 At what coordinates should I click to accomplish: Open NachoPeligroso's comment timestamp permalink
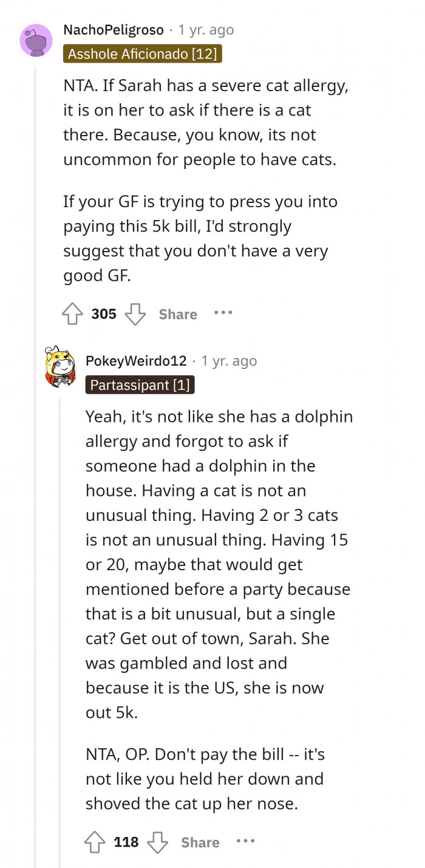206,30
